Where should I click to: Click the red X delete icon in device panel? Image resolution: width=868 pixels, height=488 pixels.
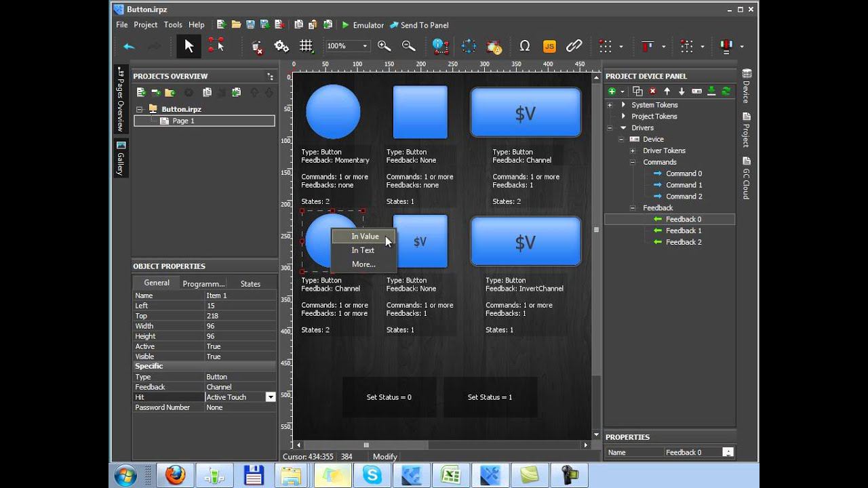652,91
